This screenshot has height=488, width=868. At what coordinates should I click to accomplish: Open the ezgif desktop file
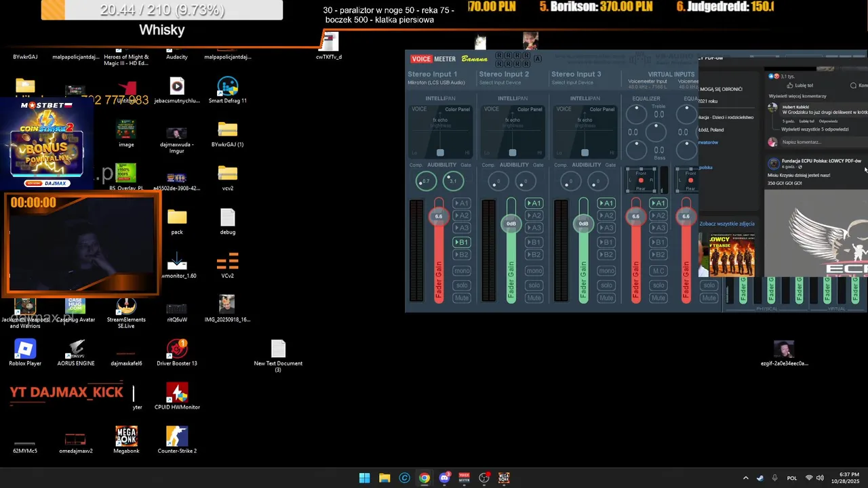pos(784,352)
